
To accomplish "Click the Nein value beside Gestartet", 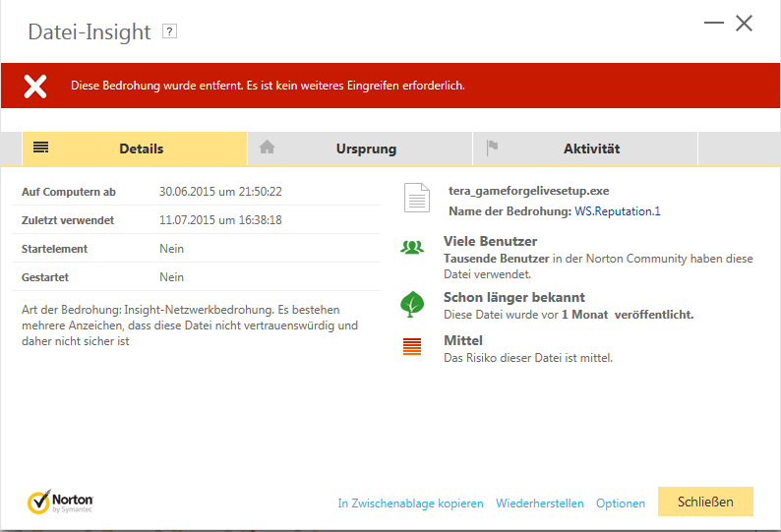I will coord(171,277).
